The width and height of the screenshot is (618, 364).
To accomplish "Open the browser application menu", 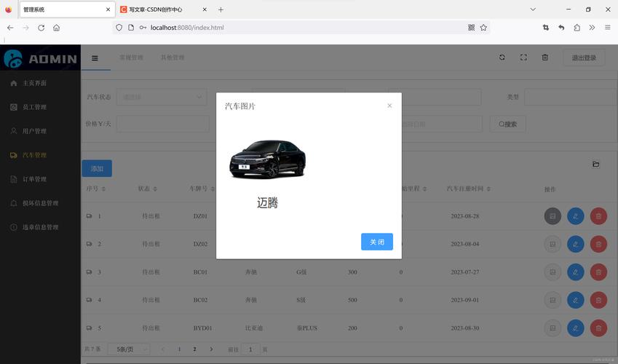I will click(x=607, y=28).
